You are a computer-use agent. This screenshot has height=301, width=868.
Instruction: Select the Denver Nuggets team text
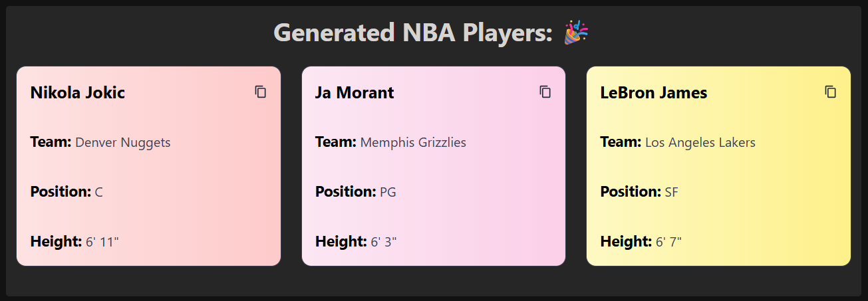pyautogui.click(x=123, y=142)
